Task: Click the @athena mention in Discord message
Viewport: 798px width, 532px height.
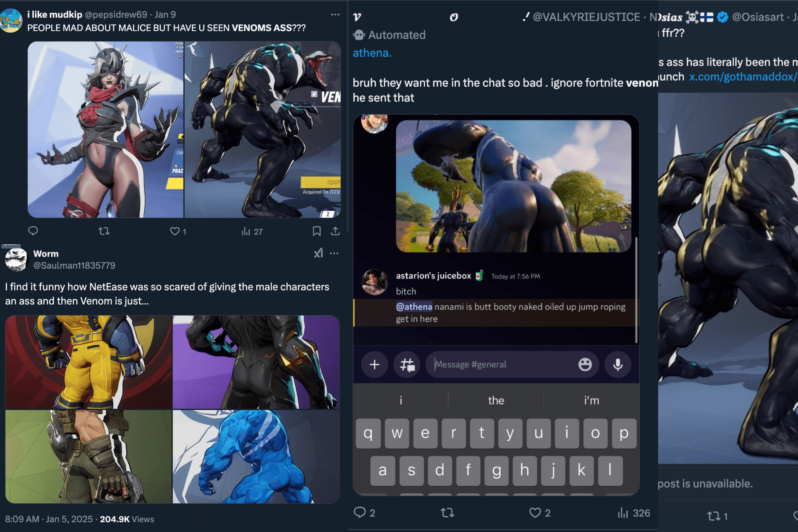Action: 414,307
